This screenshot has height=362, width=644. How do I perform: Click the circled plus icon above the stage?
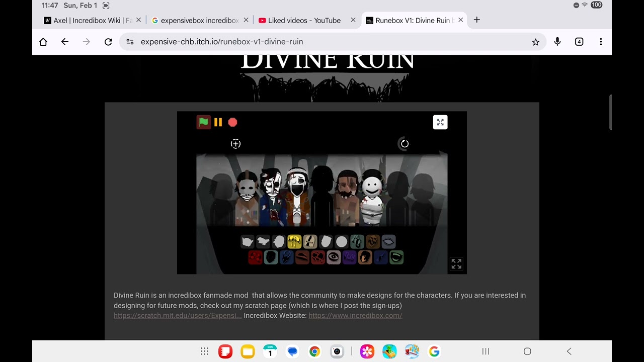coord(235,144)
